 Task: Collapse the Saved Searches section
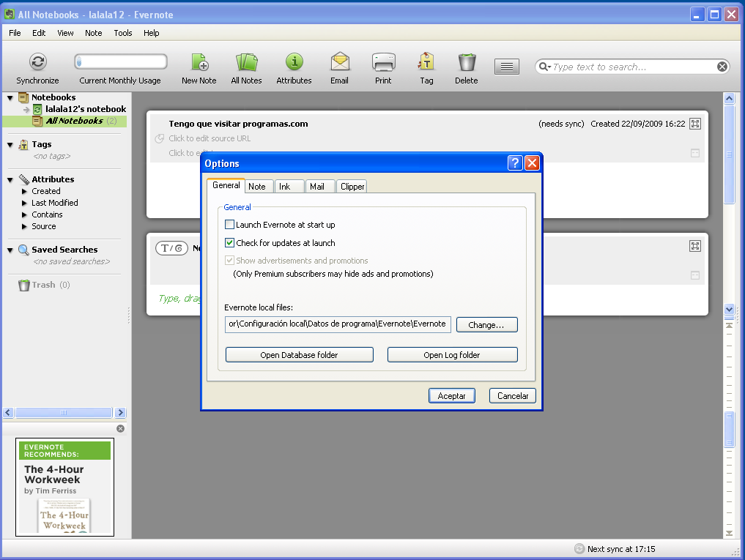(x=10, y=250)
